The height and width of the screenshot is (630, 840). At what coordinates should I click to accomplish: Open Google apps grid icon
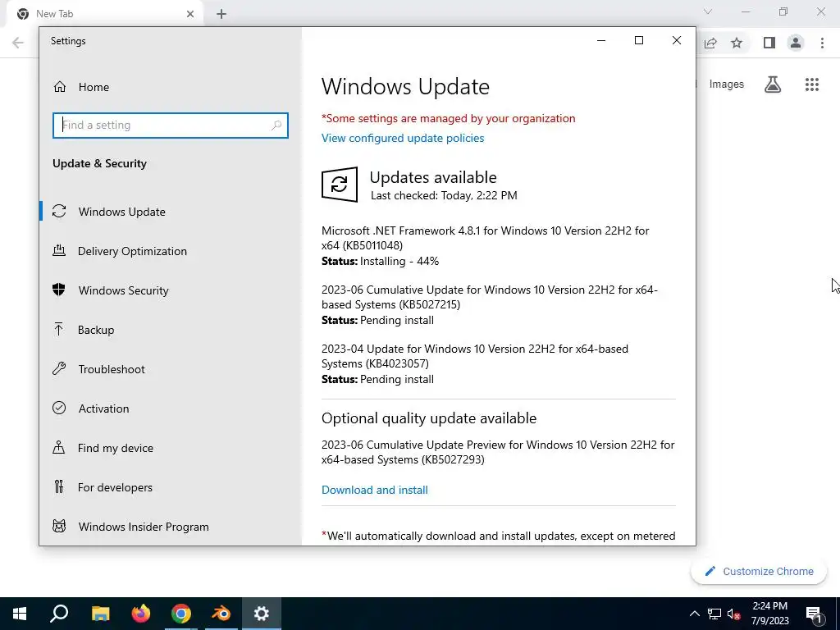coord(812,84)
